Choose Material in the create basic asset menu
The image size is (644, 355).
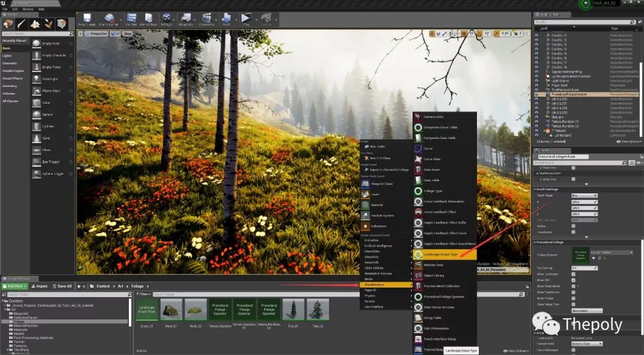point(386,205)
